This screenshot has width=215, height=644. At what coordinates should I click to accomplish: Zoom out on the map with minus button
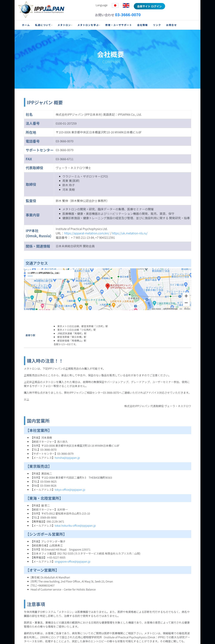tap(186, 303)
